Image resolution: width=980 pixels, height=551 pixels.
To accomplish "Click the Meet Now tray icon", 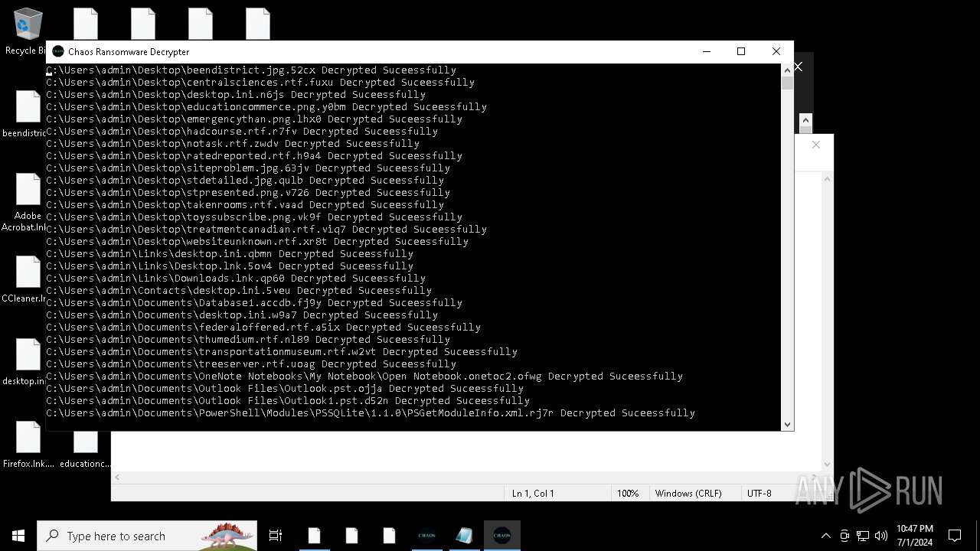I will click(x=844, y=536).
